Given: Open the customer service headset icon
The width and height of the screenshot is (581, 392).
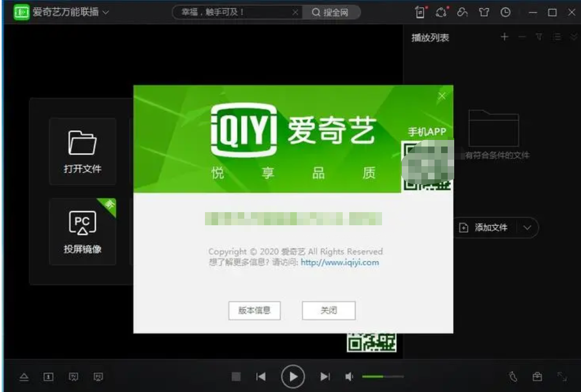Looking at the screenshot, I should click(441, 12).
